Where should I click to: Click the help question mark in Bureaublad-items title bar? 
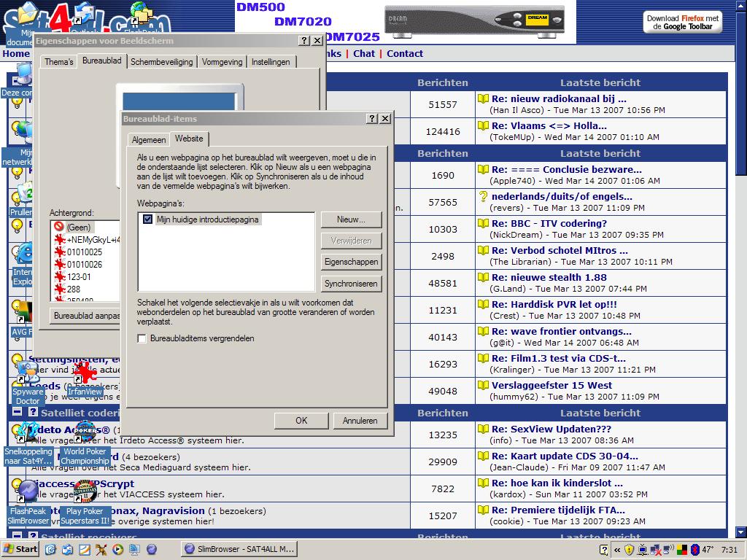[x=372, y=119]
